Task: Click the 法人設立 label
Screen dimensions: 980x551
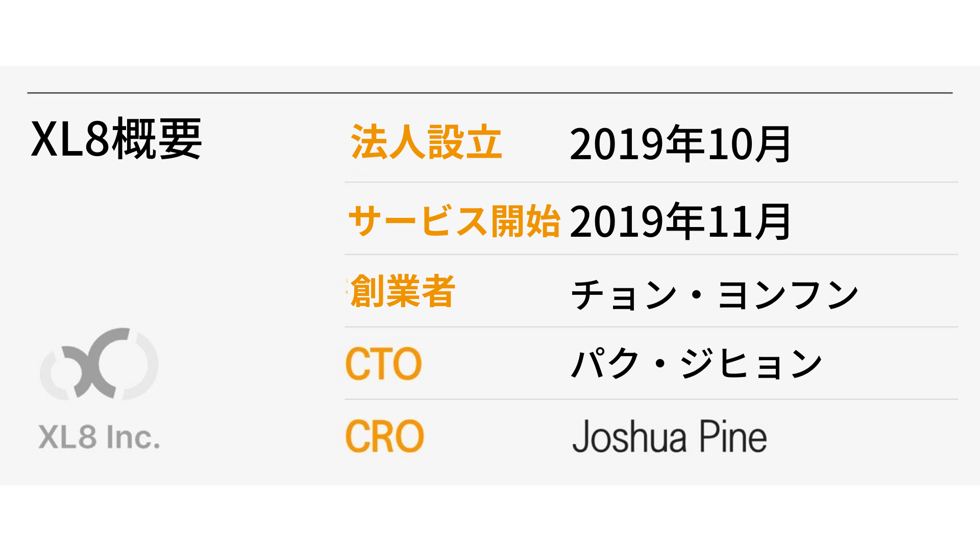Action: tap(426, 142)
